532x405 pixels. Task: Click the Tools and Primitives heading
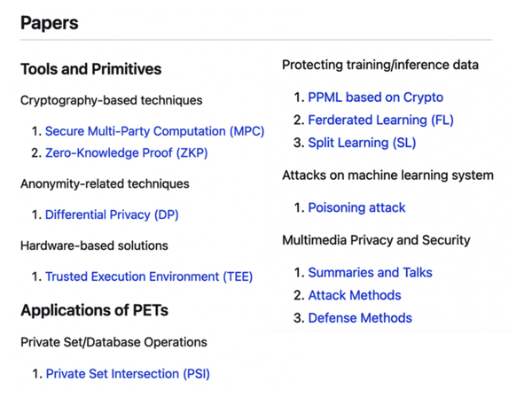click(90, 68)
